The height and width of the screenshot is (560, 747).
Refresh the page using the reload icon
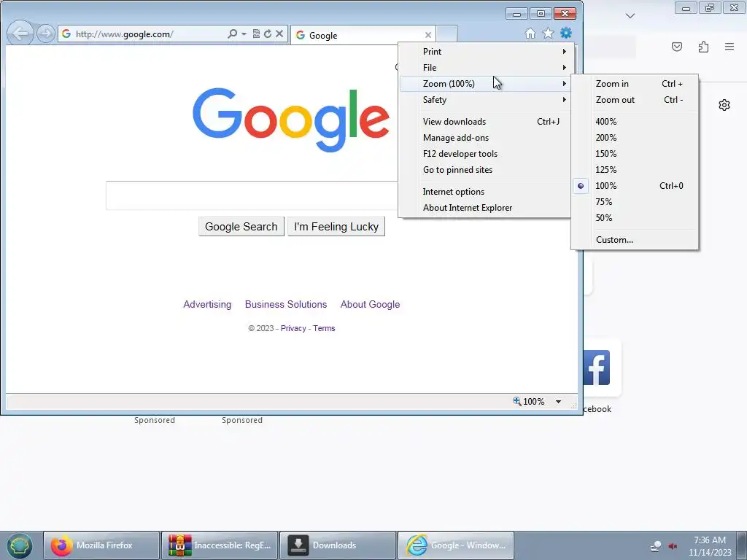[x=268, y=34]
